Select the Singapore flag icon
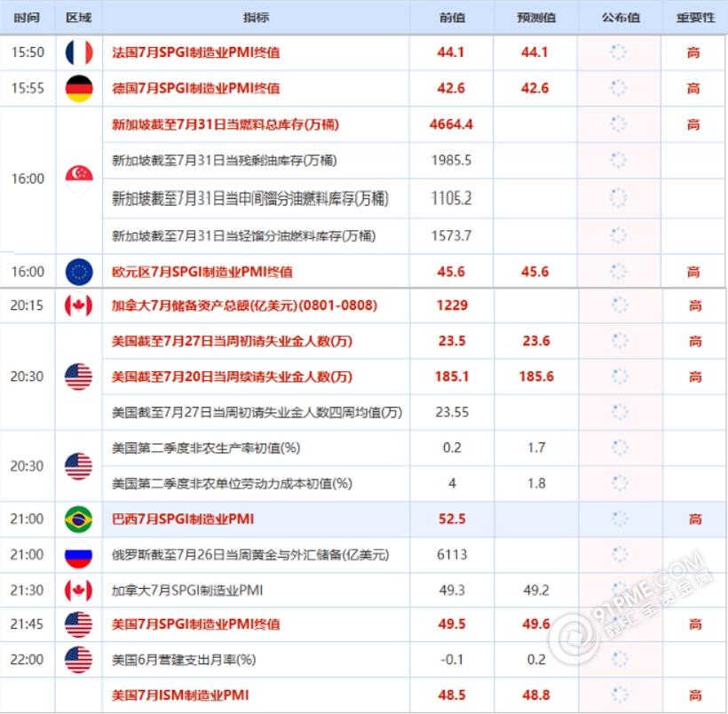 [79, 178]
